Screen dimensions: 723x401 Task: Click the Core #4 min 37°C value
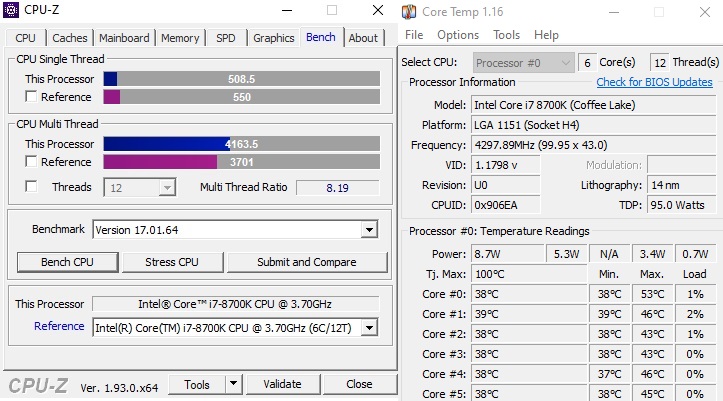point(610,374)
